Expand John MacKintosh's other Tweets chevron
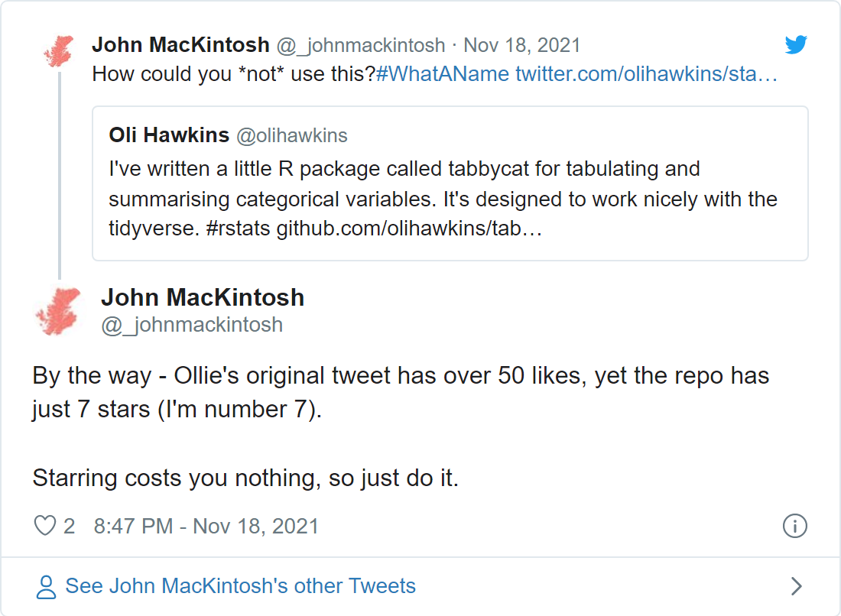The image size is (841, 616). pyautogui.click(x=796, y=586)
